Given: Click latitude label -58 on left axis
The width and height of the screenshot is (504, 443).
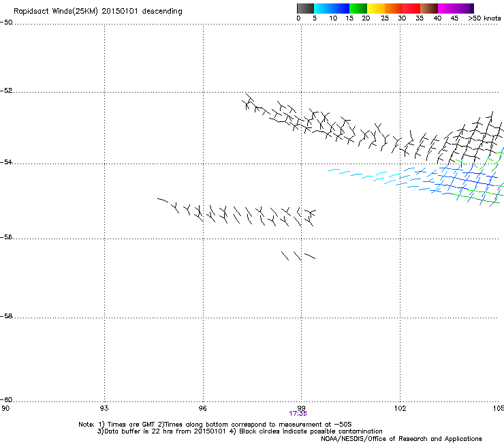Looking at the screenshot, I should point(6,316).
